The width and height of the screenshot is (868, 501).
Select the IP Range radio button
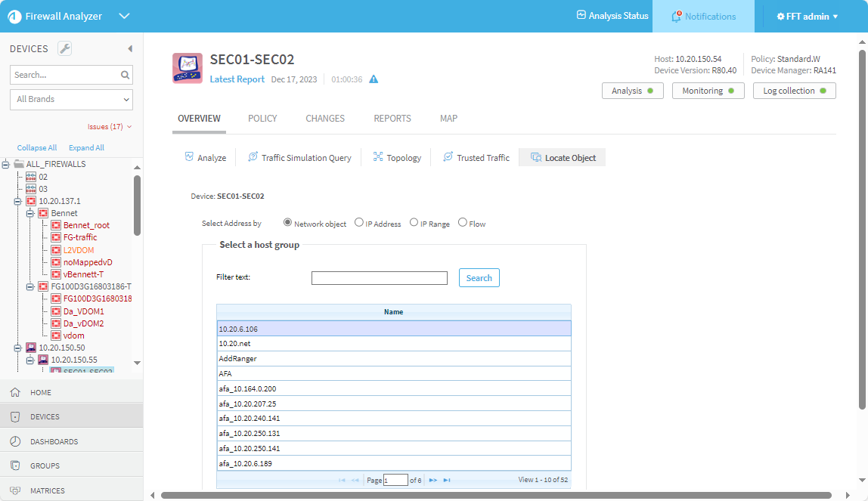tap(414, 223)
